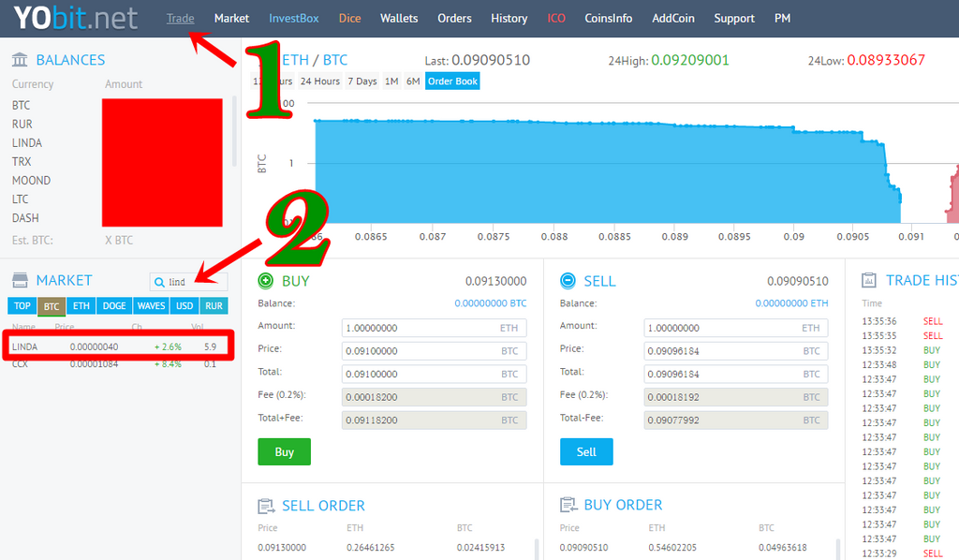
Task: Click MOOND in balances list
Action: [x=31, y=181]
